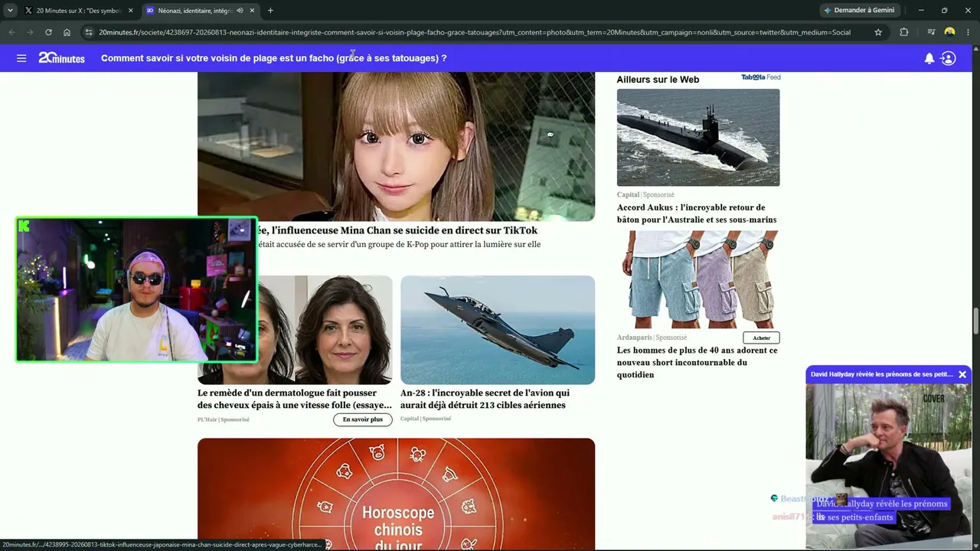Image resolution: width=980 pixels, height=551 pixels.
Task: Read the Accord Aukus submarine headline
Action: pyautogui.click(x=697, y=214)
